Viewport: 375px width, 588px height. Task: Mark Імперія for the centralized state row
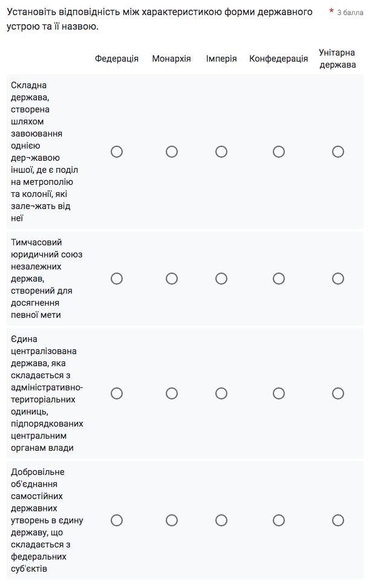point(221,393)
